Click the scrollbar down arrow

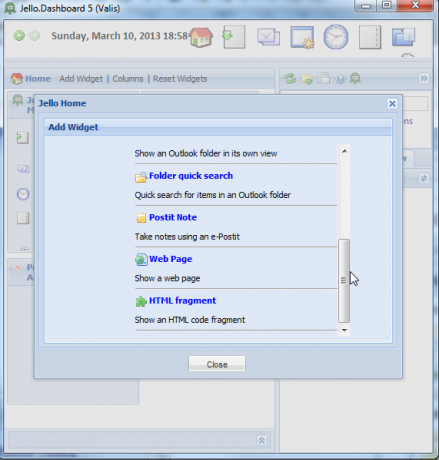click(344, 330)
